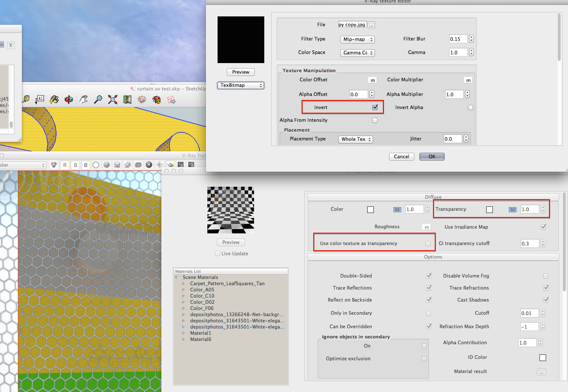The height and width of the screenshot is (392, 568).
Task: Open the ID Color swatch
Action: (x=543, y=358)
